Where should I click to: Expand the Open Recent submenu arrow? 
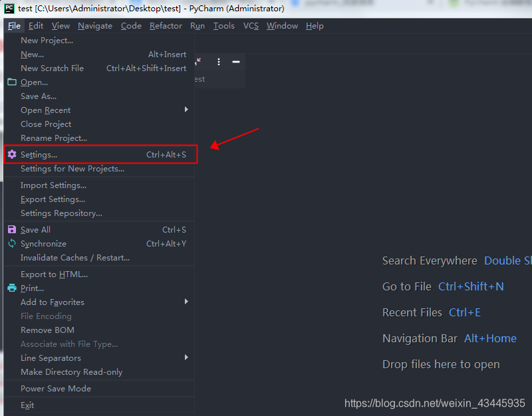pos(186,110)
